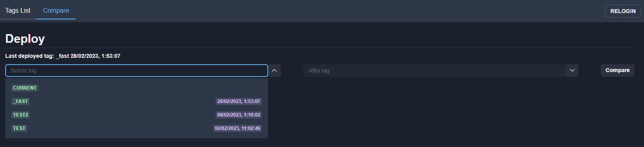This screenshot has width=644, height=147.
Task: Select the green _FAST tag label
Action: coord(21,101)
